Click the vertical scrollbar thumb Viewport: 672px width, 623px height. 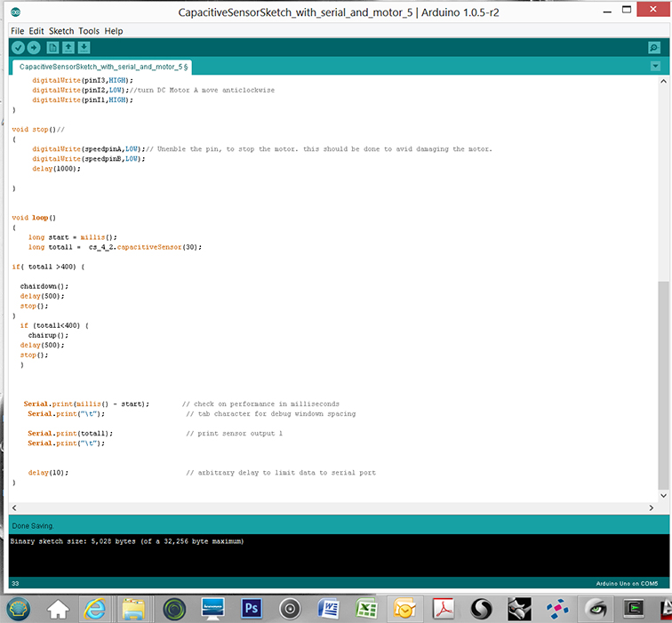(x=663, y=385)
